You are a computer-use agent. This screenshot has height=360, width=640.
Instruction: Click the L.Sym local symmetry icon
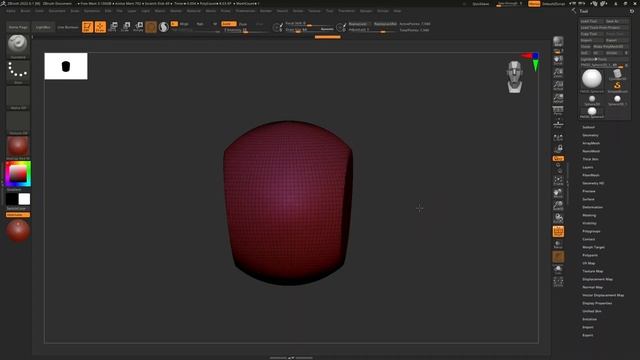(558, 138)
